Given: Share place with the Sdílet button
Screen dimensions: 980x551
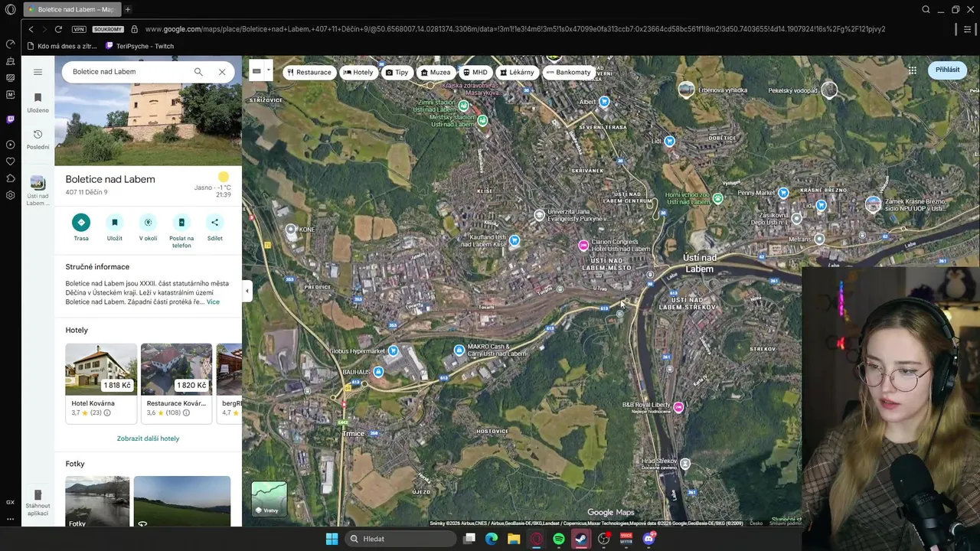Looking at the screenshot, I should [x=214, y=228].
